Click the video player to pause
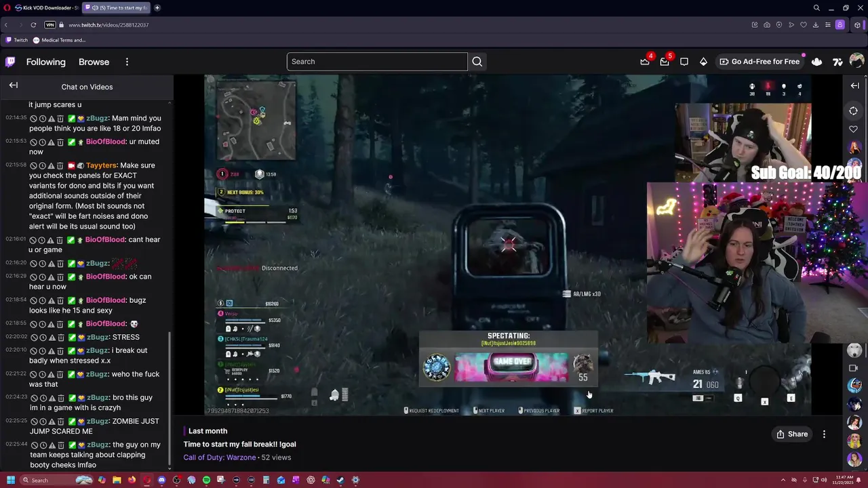Image resolution: width=868 pixels, height=488 pixels. click(509, 244)
